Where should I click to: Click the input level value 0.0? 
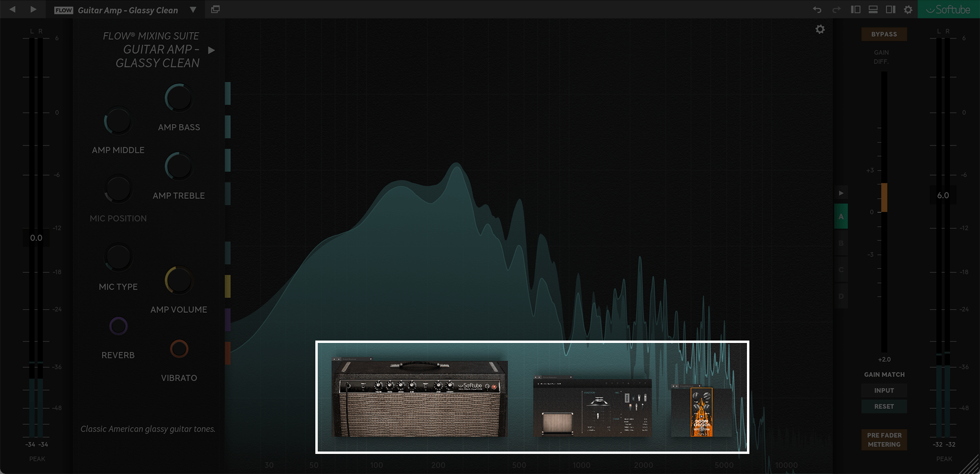point(36,238)
